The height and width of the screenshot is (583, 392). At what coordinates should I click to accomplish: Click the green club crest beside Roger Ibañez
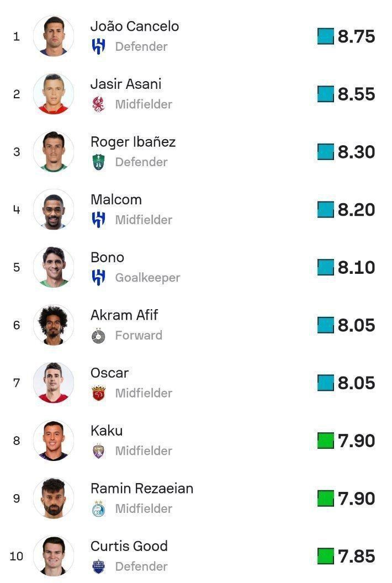(98, 162)
